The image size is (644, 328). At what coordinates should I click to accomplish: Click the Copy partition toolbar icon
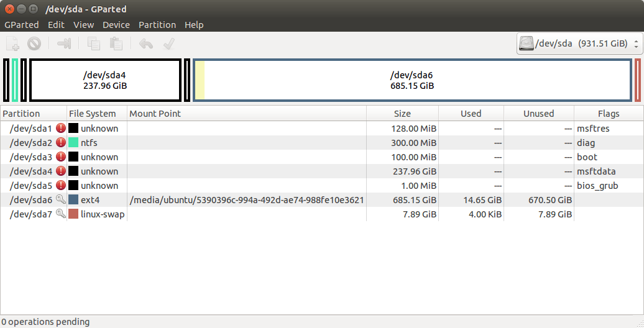tap(94, 44)
